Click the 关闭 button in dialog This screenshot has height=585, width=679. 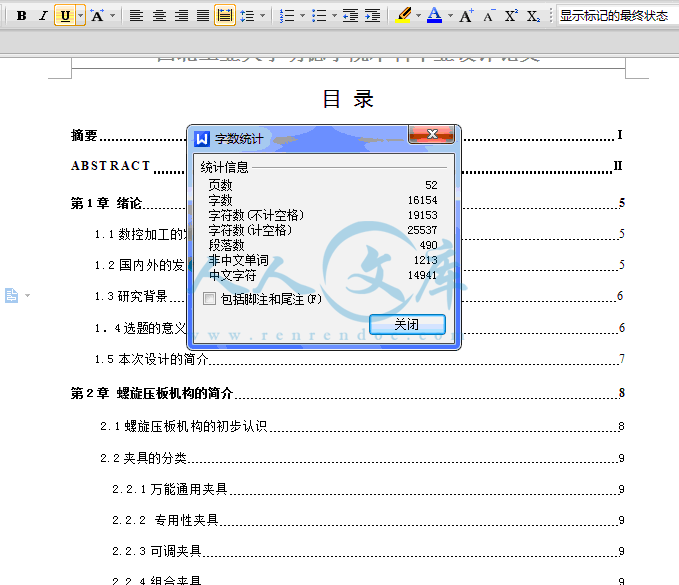click(x=407, y=324)
